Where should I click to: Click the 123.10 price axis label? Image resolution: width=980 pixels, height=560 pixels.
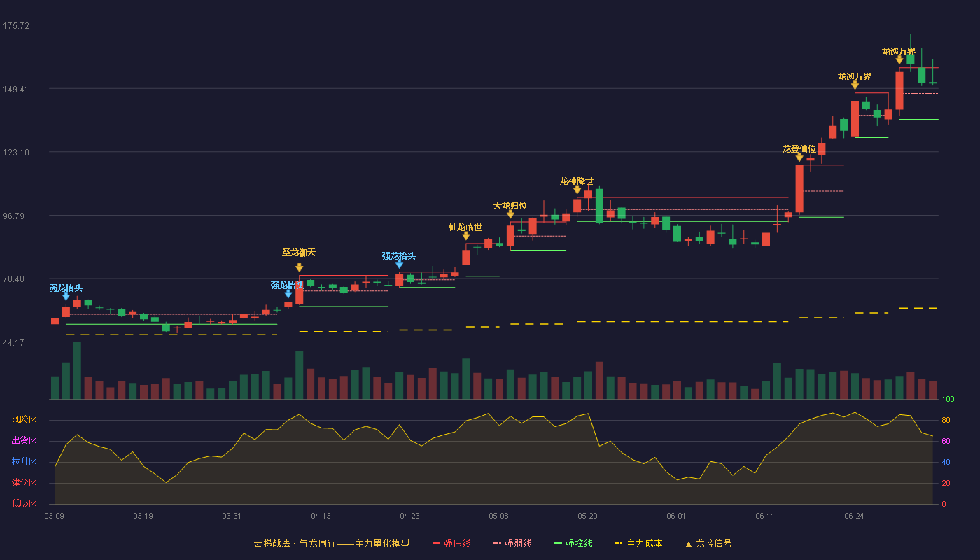pyautogui.click(x=16, y=153)
